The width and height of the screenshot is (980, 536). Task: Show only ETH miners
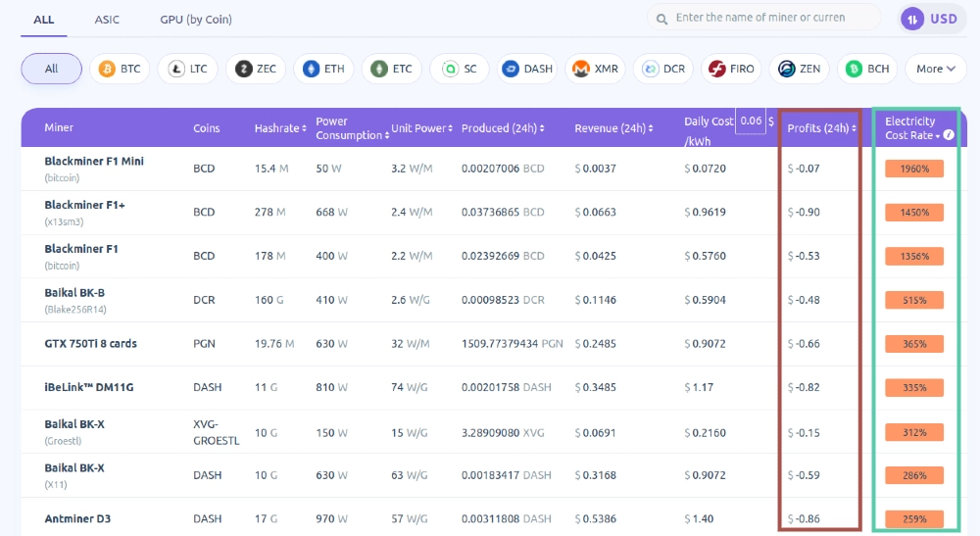point(323,69)
